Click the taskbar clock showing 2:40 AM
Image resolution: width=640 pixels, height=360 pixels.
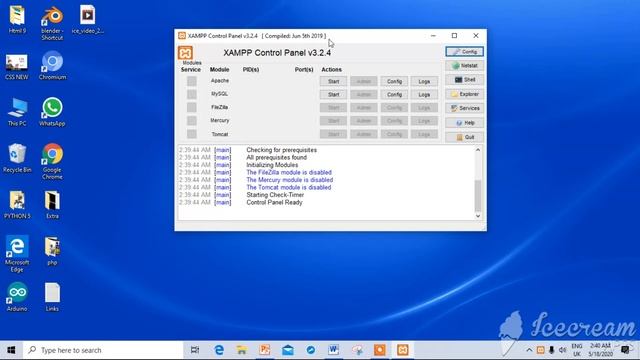[x=600, y=350]
